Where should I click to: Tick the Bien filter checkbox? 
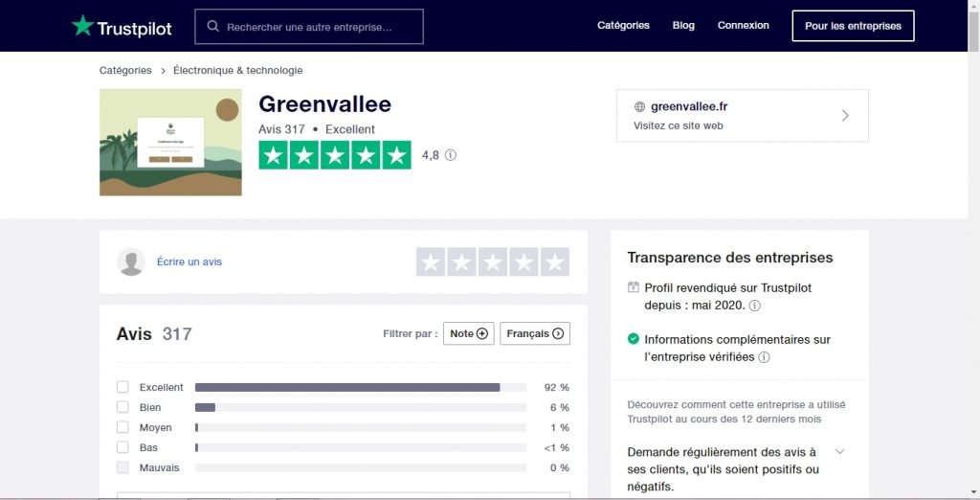point(122,407)
